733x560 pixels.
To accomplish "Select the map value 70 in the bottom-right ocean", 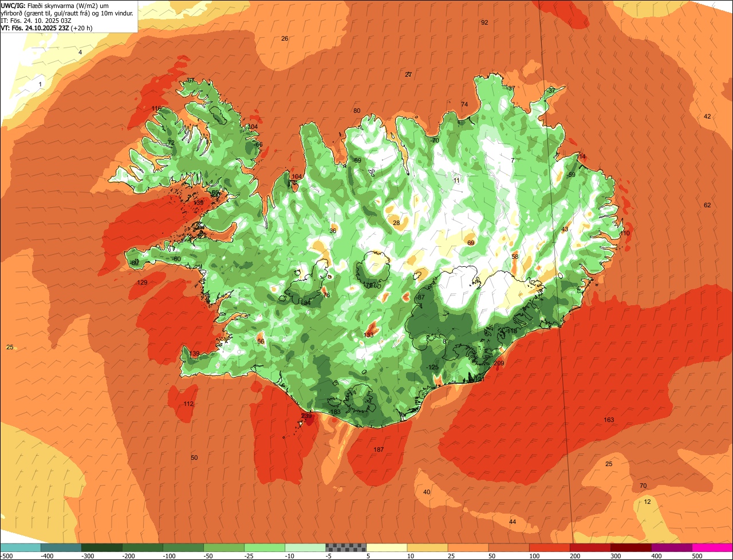I will pos(643,486).
